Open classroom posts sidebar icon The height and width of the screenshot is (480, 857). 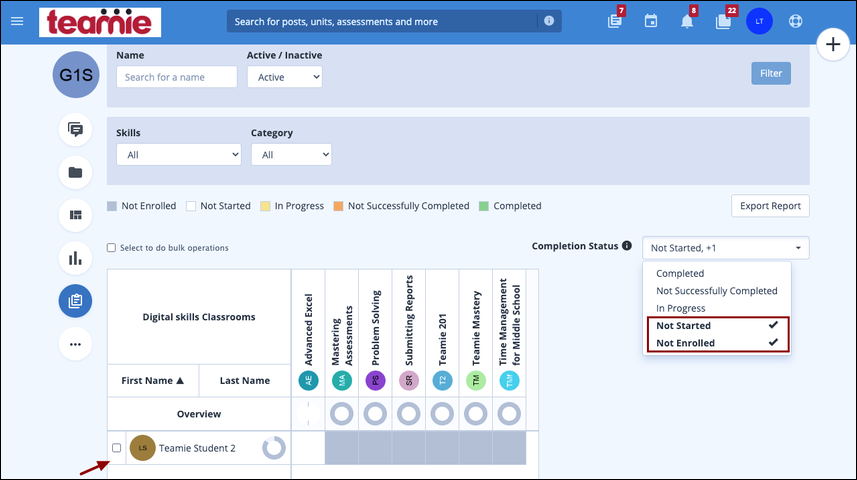[x=75, y=130]
